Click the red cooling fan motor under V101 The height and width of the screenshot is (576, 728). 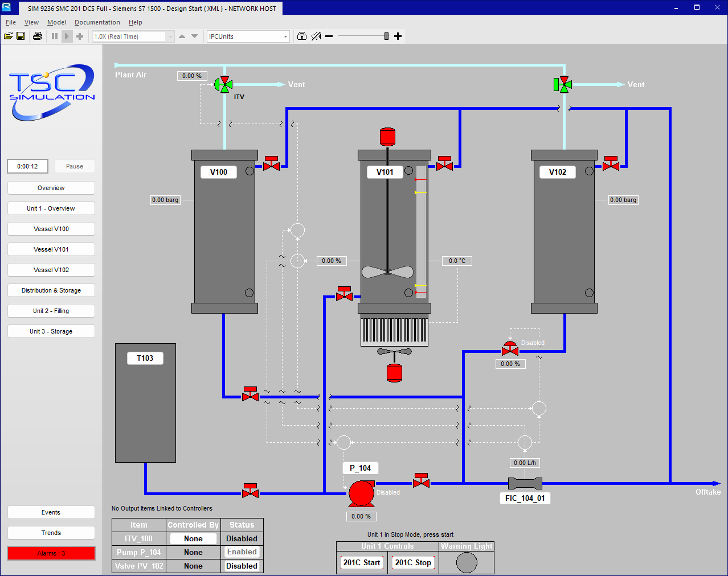tap(394, 373)
